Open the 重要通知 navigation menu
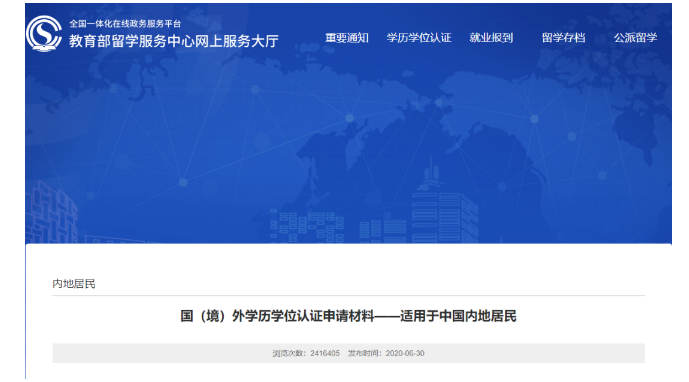 point(347,38)
